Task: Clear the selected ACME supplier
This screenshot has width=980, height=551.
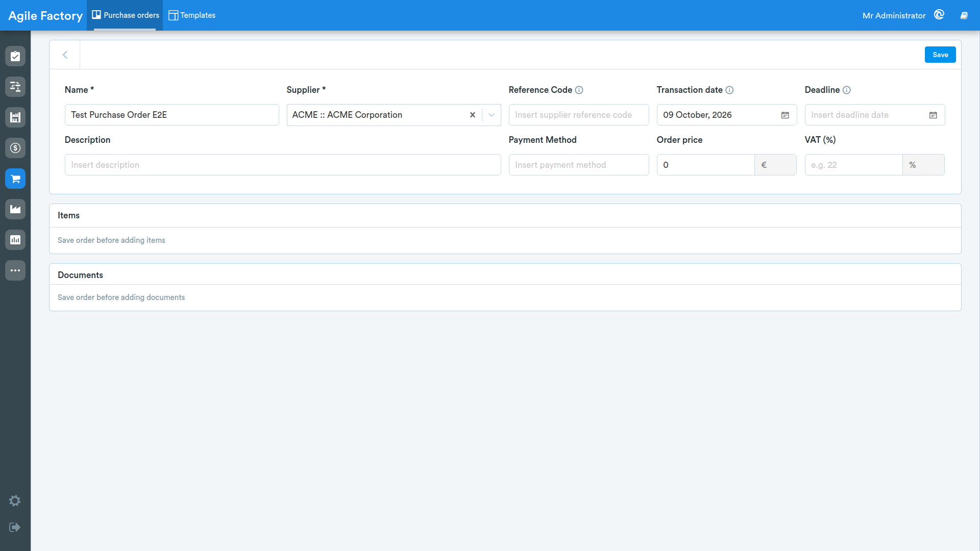Action: tap(473, 115)
